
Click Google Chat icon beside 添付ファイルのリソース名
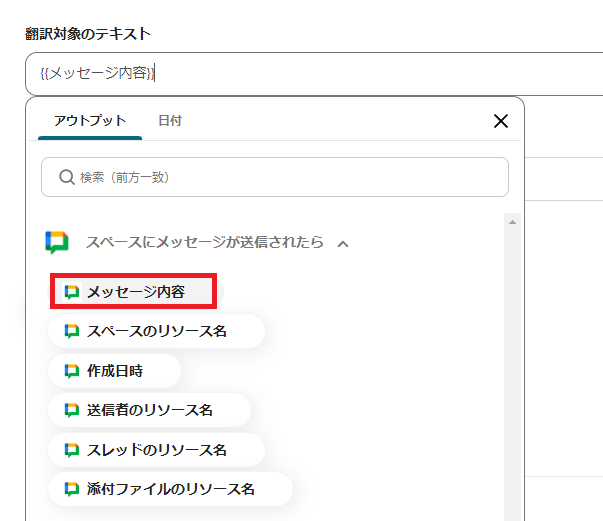tap(72, 489)
